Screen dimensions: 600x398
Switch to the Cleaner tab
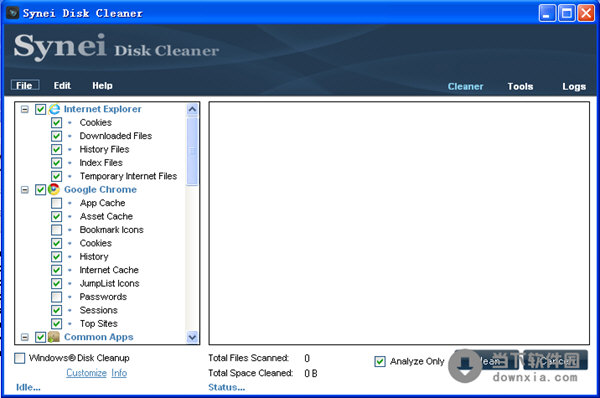465,86
